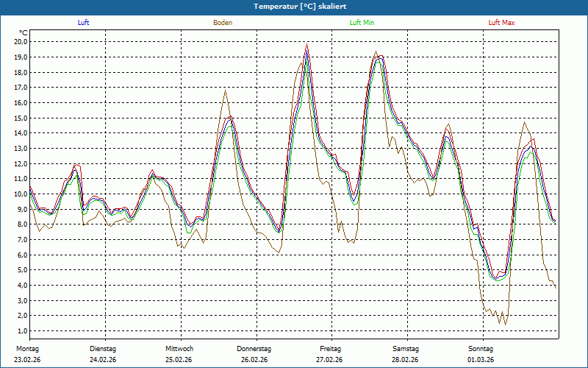
Task: Select 'Mittwoch' on the time axis
Action: [x=179, y=348]
